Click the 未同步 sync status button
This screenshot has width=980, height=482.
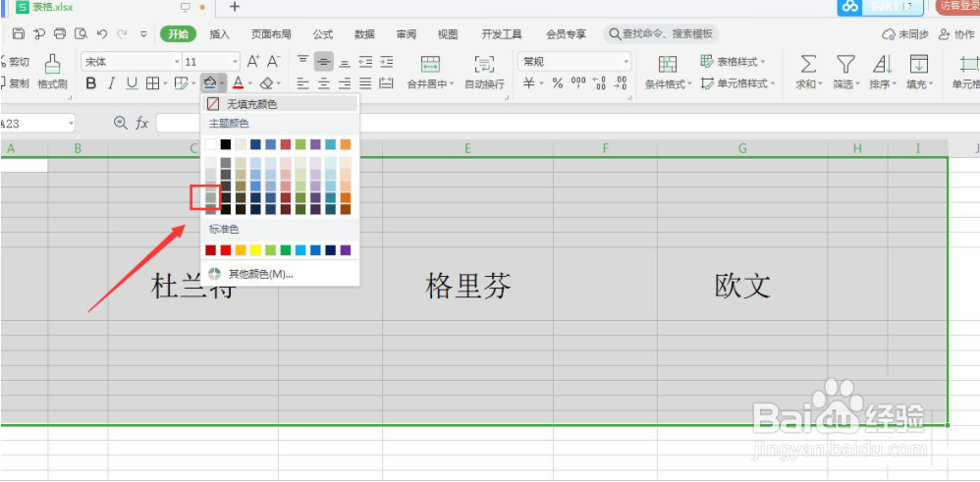pos(905,34)
